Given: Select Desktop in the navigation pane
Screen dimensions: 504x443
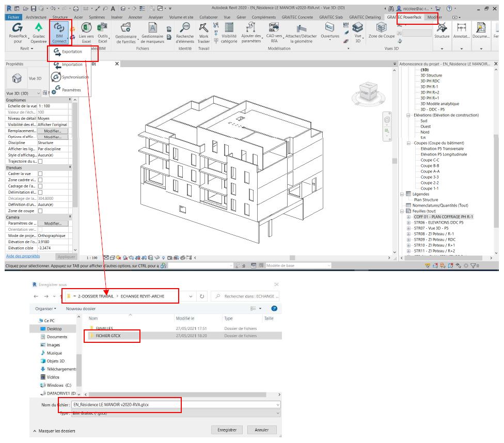Looking at the screenshot, I should pos(54,329).
